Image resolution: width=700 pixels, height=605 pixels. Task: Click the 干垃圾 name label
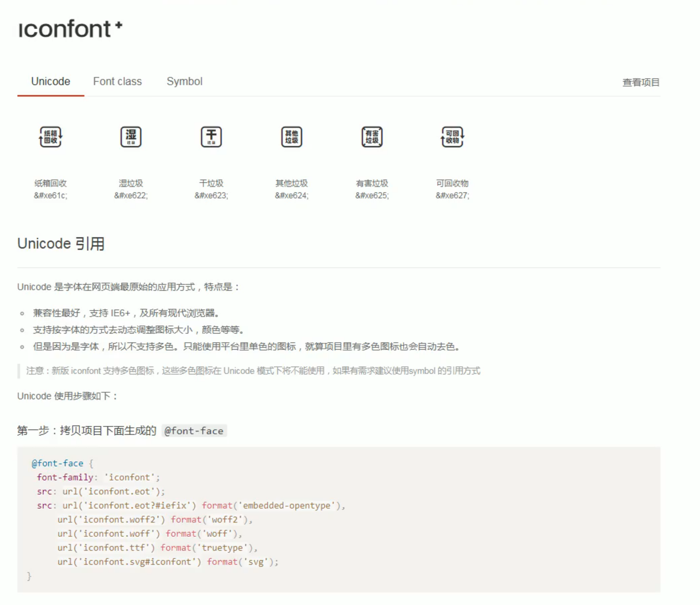coord(211,183)
